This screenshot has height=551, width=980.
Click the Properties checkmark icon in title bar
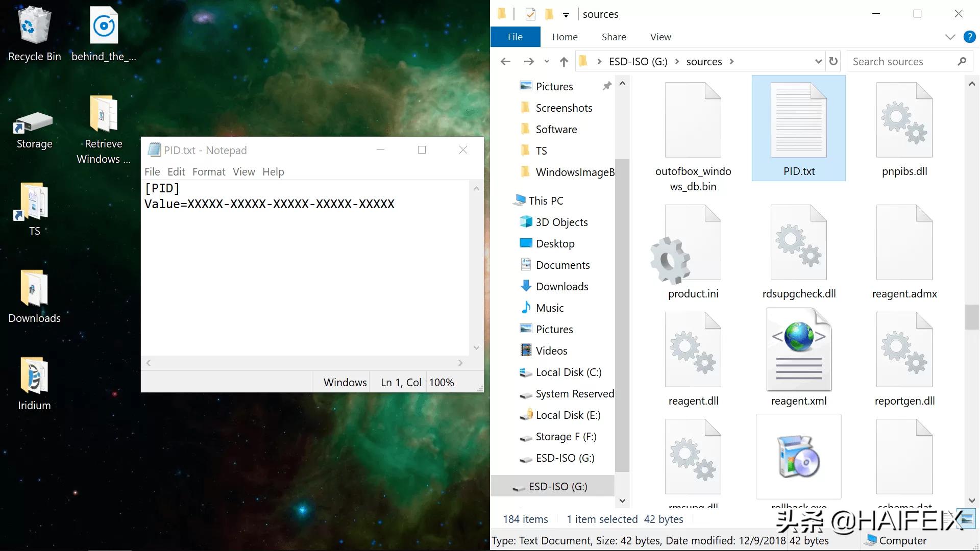coord(530,14)
